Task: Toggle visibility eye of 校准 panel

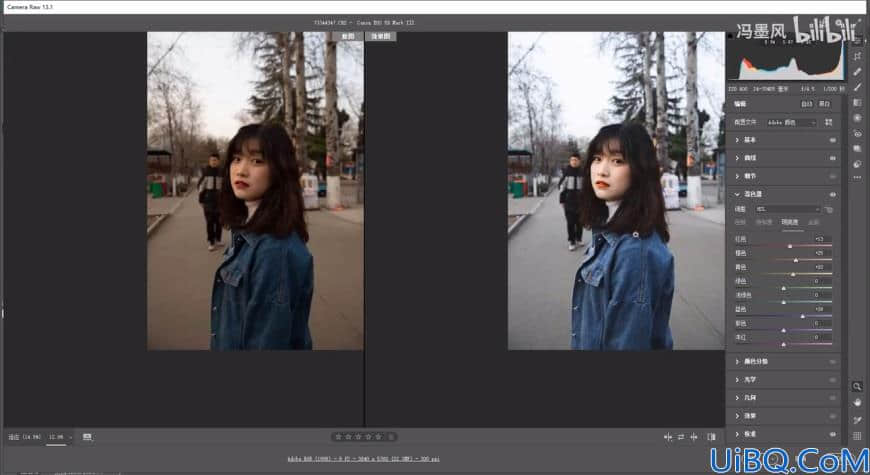Action: [832, 434]
